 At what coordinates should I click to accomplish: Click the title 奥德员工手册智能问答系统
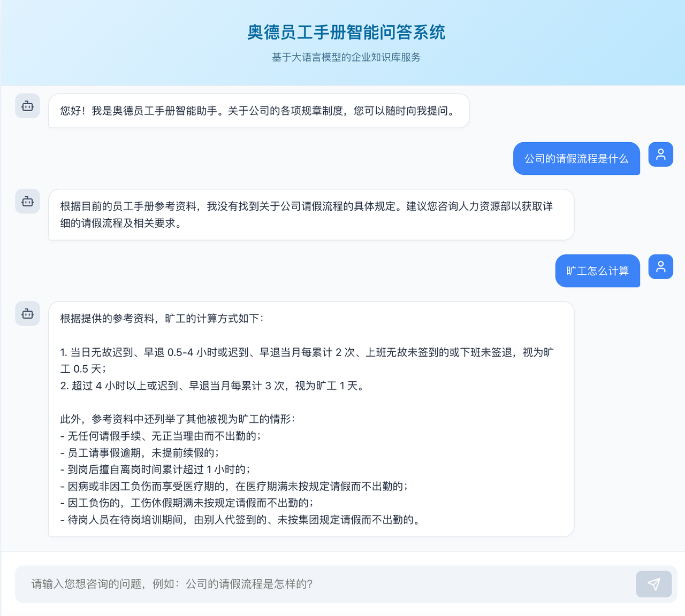point(346,32)
